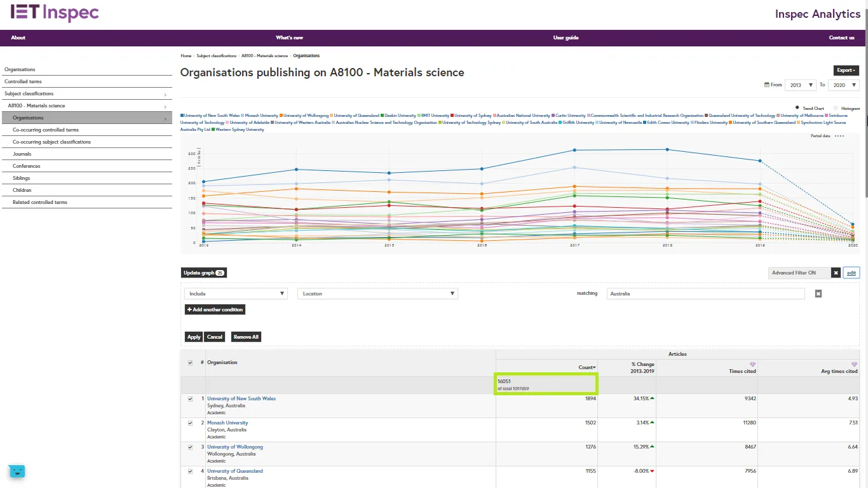The image size is (868, 488).
Task: Uncheck the University of New South Wales row
Action: click(190, 399)
